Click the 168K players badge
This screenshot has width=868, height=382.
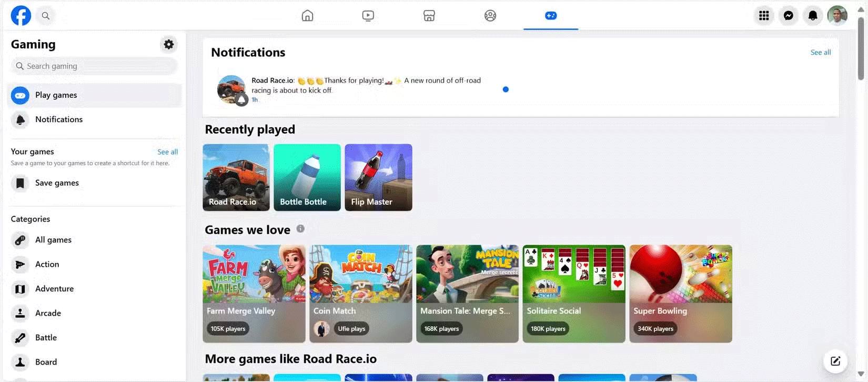[441, 329]
